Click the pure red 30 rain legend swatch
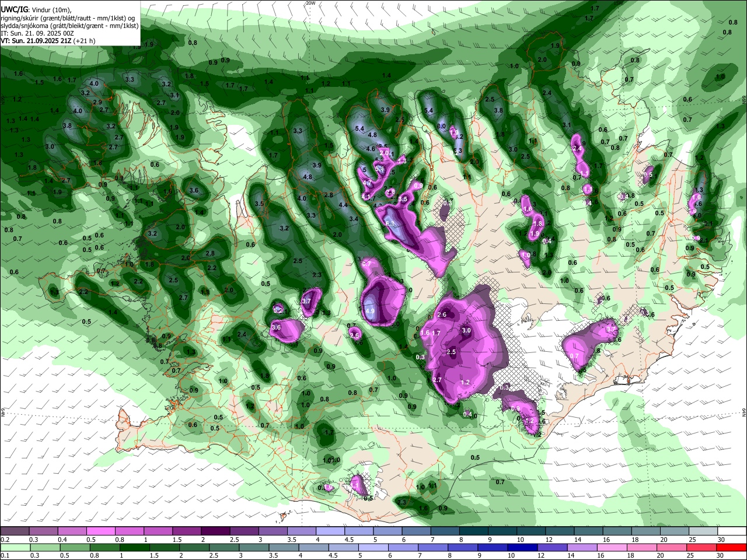747x560 pixels. [732, 547]
